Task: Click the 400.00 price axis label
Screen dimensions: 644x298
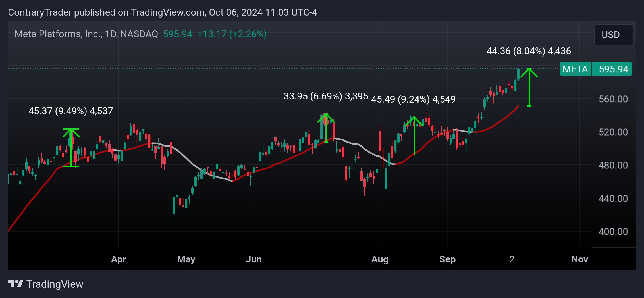Action: (x=613, y=232)
